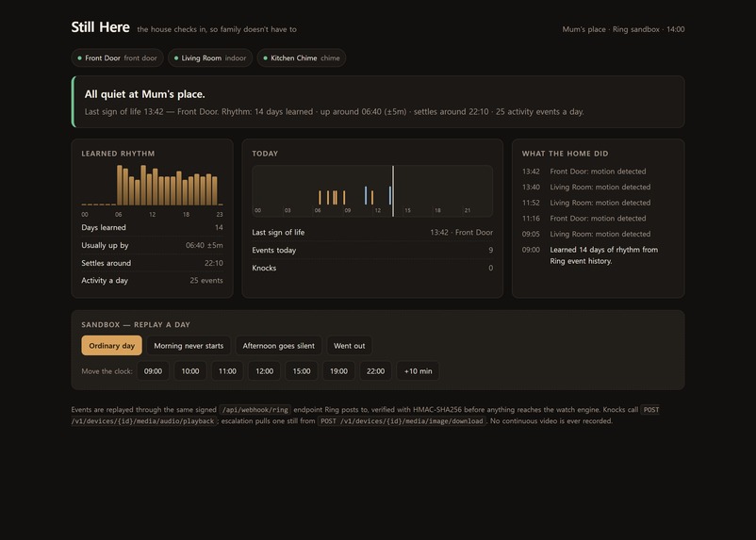This screenshot has height=540, width=756.
Task: Click the green status dot on Front Door chip
Action: [x=79, y=57]
